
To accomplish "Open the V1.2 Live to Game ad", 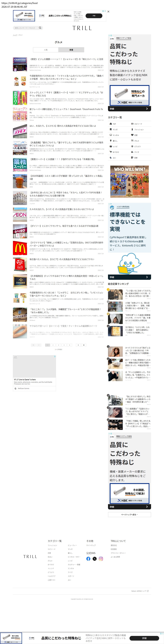I will click(x=34, y=373).
